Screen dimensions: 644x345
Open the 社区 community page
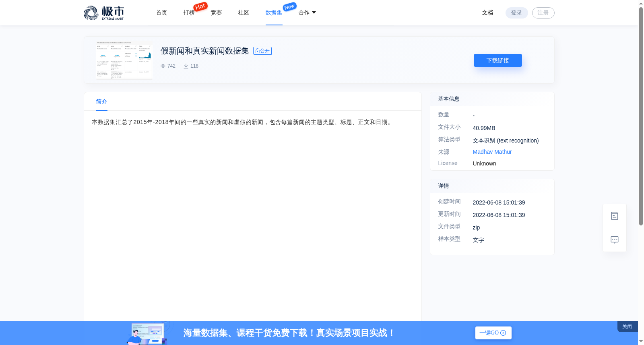tap(244, 13)
